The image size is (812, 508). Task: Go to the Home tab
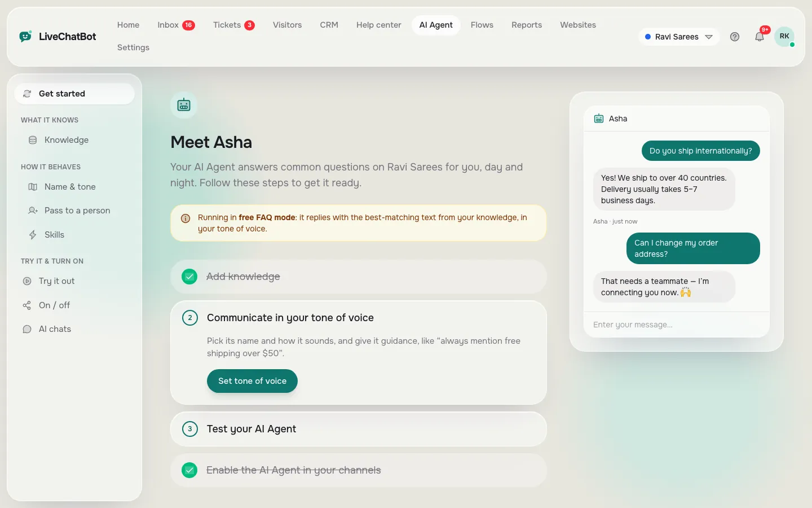(x=128, y=25)
